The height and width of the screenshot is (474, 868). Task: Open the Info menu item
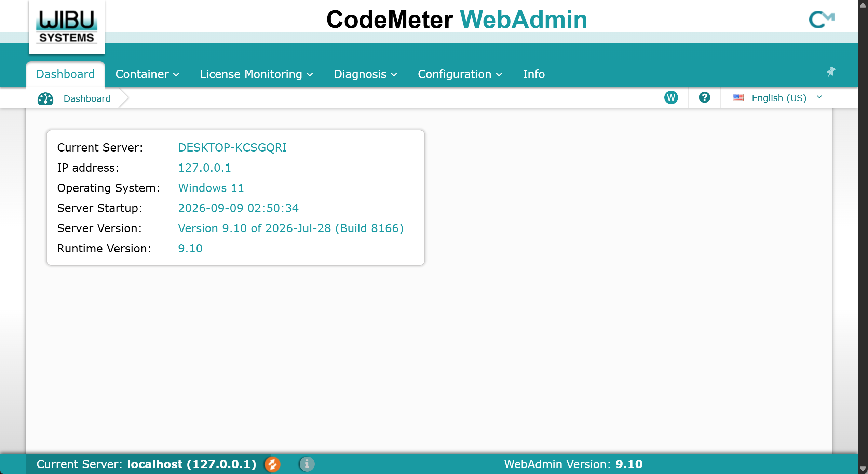click(534, 74)
